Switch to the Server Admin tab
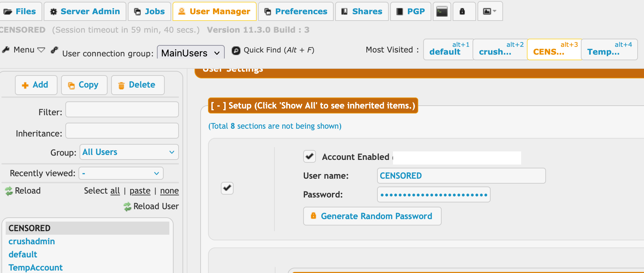Screen dimensions: 644x273 click(x=85, y=11)
